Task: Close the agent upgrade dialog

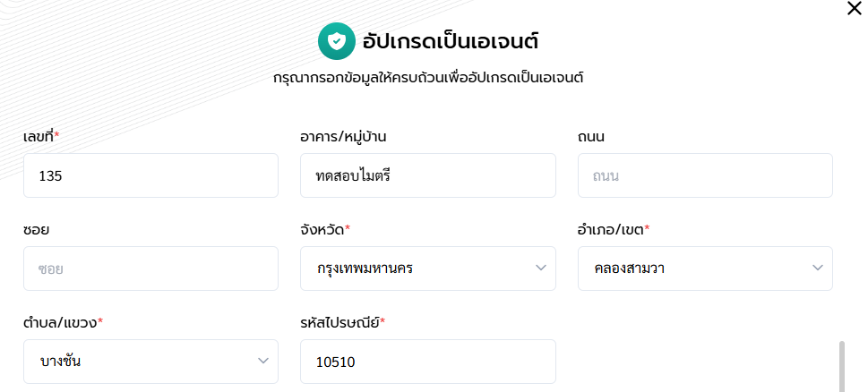Action: click(854, 9)
